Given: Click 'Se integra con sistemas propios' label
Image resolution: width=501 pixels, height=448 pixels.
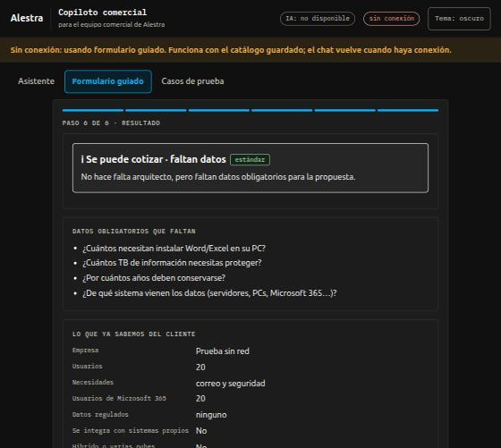Looking at the screenshot, I should (131, 430).
